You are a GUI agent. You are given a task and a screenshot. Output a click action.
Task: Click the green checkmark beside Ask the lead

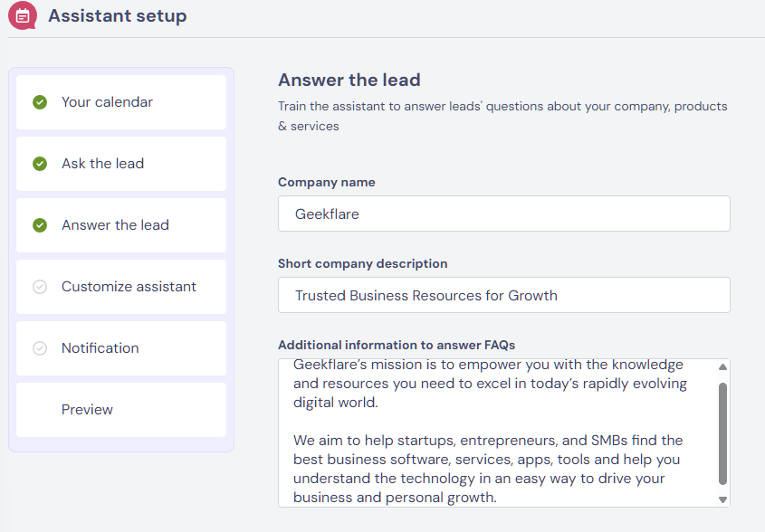[40, 164]
